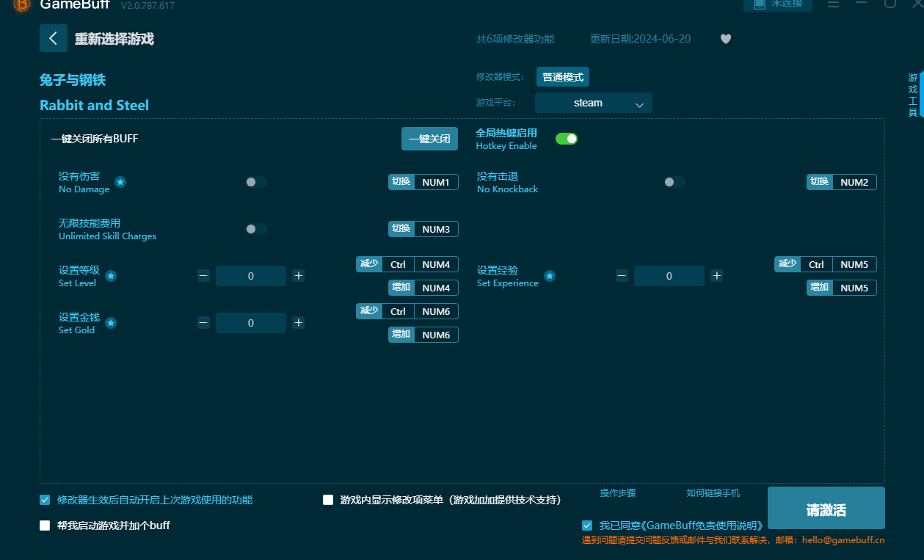924x560 pixels.
Task: Uncheck 我已同意 GameBuff免责使用说明 checkbox
Action: coord(587,526)
